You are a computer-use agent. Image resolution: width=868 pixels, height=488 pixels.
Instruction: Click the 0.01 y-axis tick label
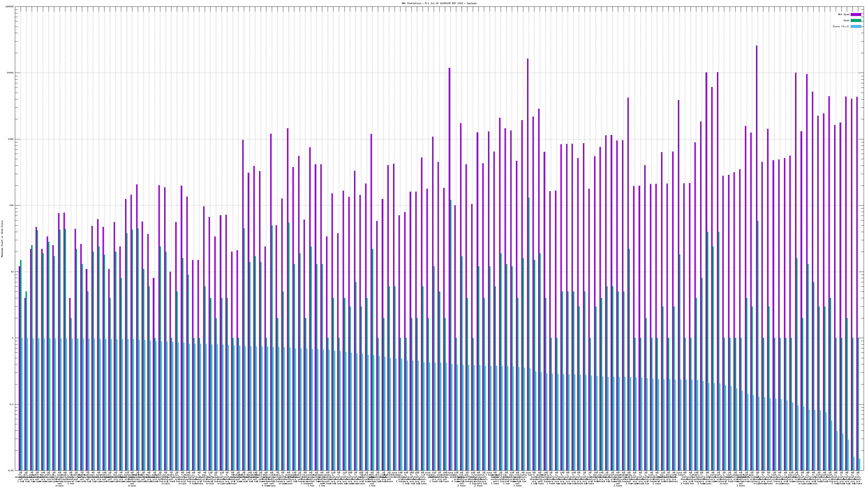click(11, 470)
